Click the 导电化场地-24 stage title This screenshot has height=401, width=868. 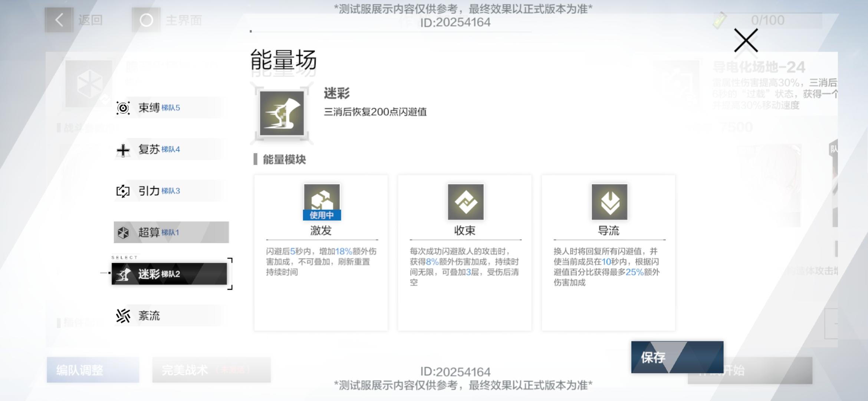[x=759, y=67]
